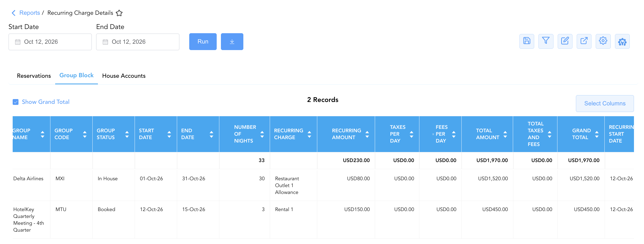Viewport: 644px width, 244px height.
Task: Click the Show Grand Total label
Action: coord(46,102)
